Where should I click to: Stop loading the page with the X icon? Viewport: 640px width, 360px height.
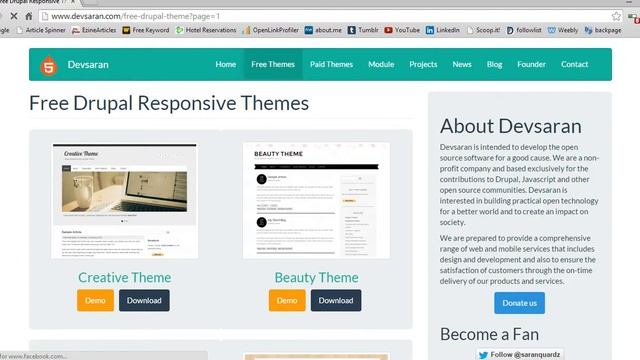[x=14, y=16]
